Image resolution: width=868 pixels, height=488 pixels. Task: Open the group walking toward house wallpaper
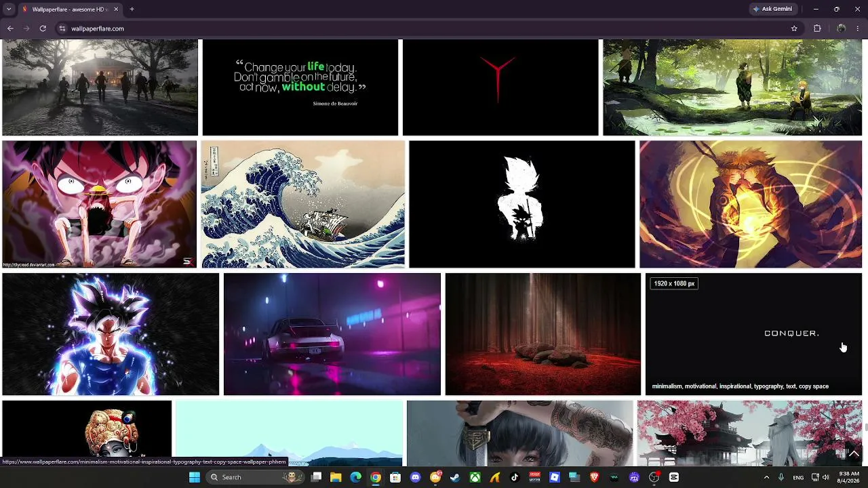coord(100,87)
